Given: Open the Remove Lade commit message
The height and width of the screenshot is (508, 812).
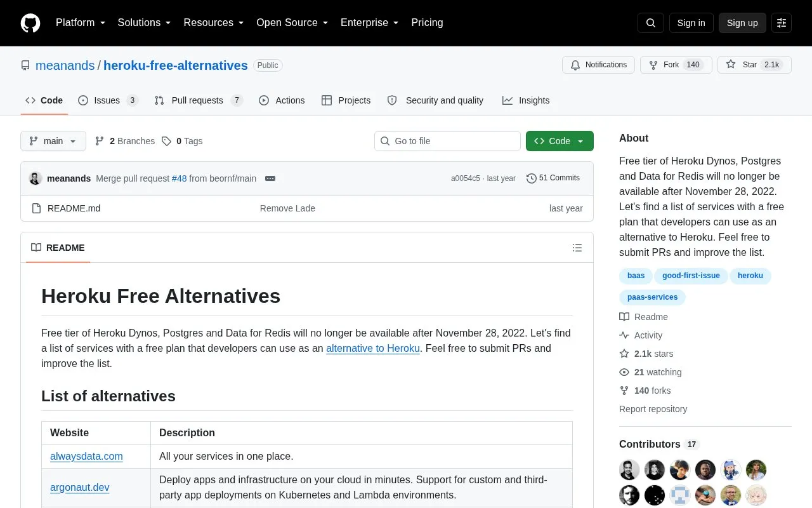Looking at the screenshot, I should (x=287, y=208).
